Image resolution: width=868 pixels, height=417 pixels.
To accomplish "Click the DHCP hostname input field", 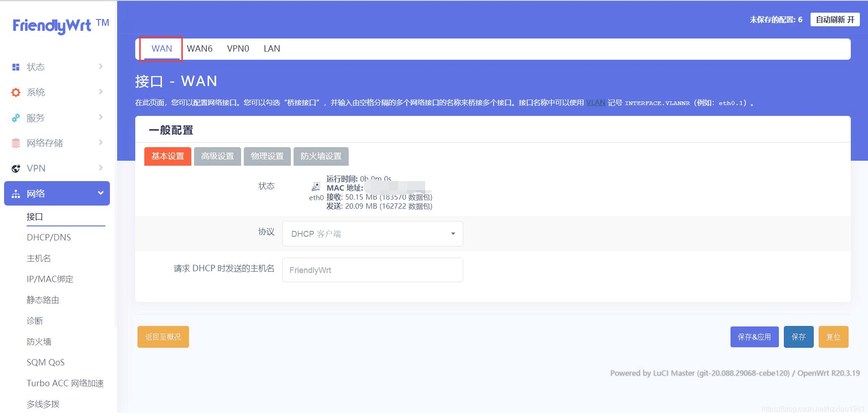I will [372, 270].
